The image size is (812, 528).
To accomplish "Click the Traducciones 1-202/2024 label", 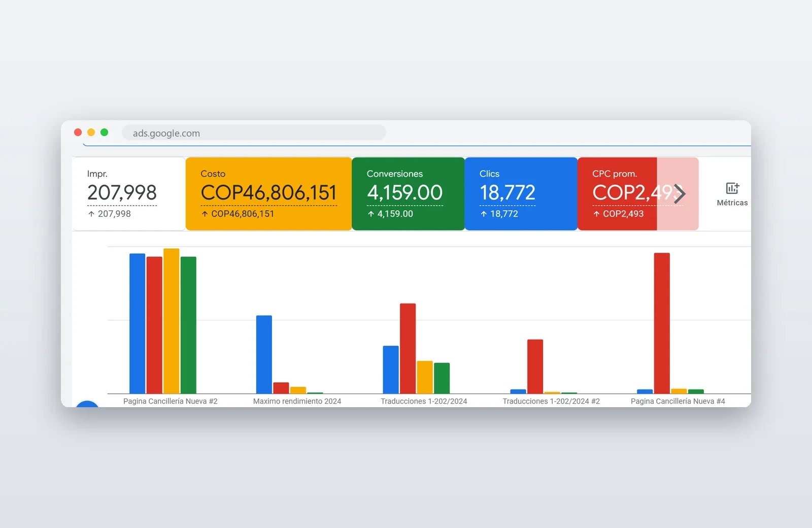I will tap(424, 401).
